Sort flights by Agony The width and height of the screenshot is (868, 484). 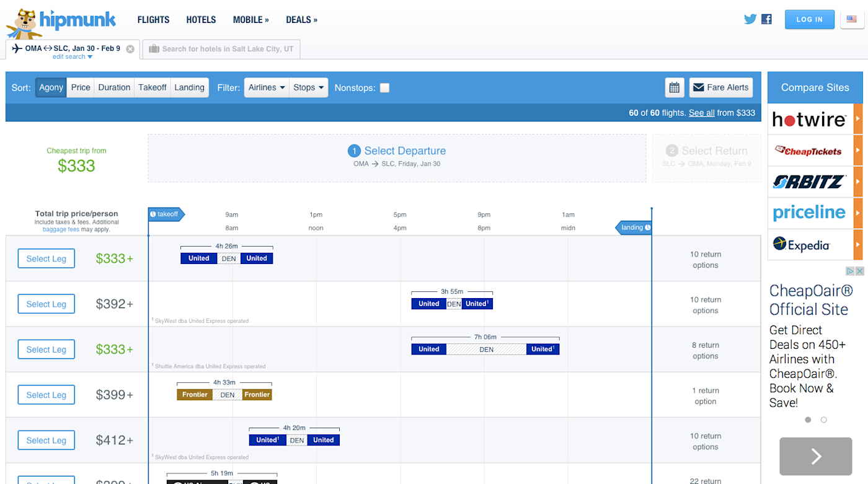point(51,87)
